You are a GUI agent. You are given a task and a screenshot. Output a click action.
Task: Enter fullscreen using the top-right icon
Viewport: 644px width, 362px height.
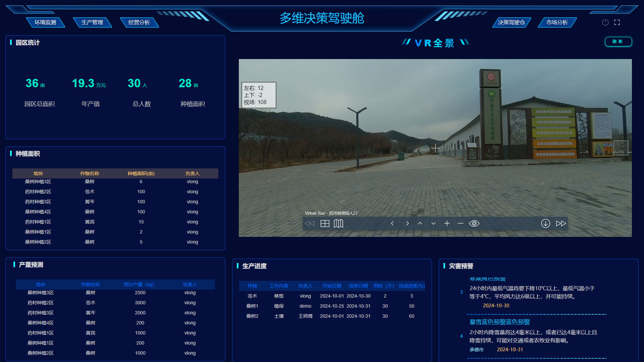[x=617, y=22]
